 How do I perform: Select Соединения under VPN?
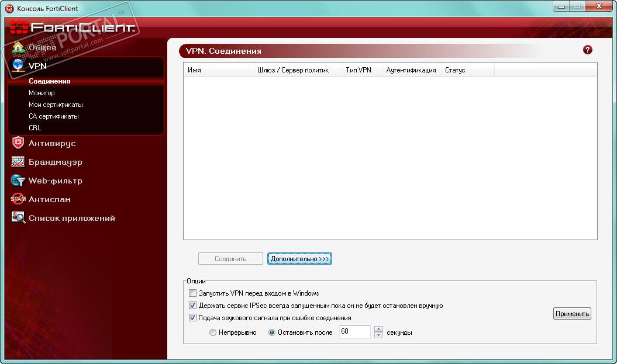50,81
